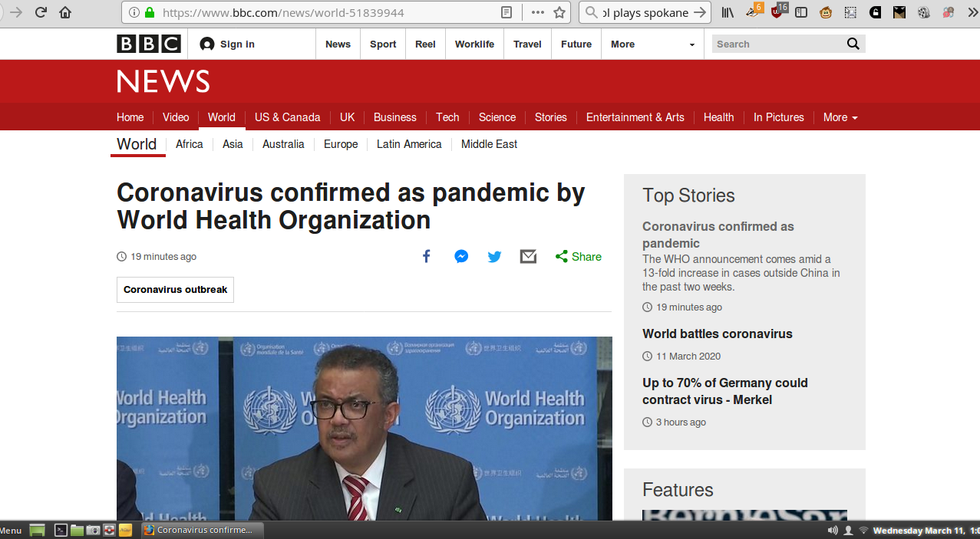Open the Tech news tab
Viewport: 980px width, 539px height.
coord(447,117)
